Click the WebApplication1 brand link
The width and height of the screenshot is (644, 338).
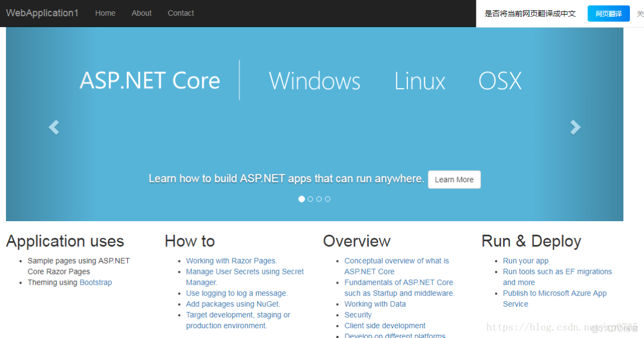point(42,13)
